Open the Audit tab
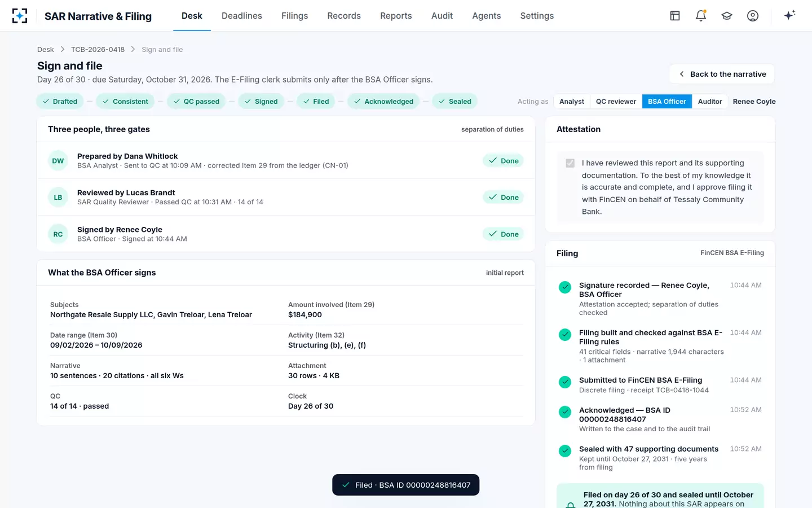The height and width of the screenshot is (508, 812). [442, 16]
